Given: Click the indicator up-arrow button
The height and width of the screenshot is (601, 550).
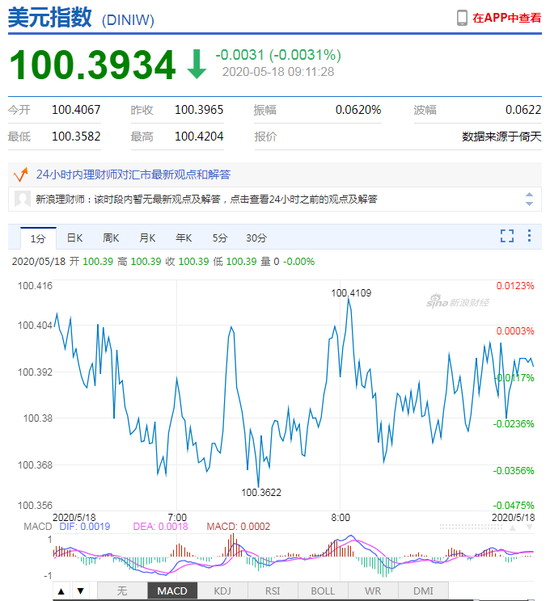Looking at the screenshot, I should click(61, 591).
